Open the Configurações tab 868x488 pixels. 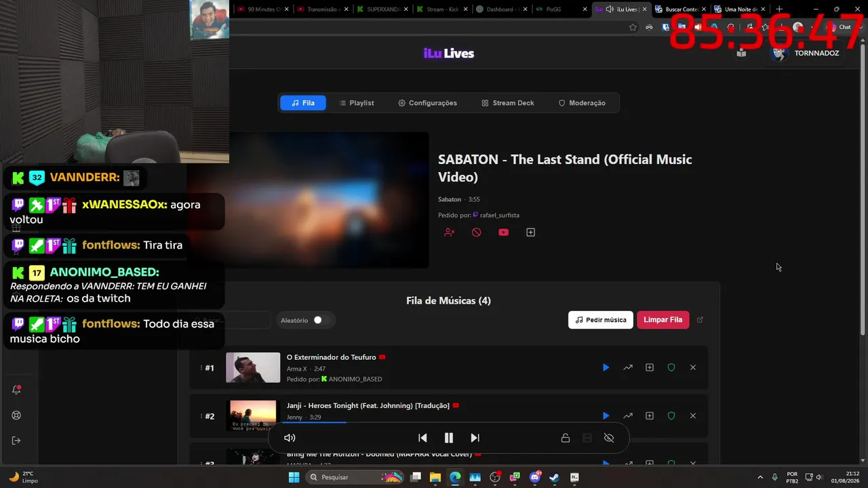(427, 103)
